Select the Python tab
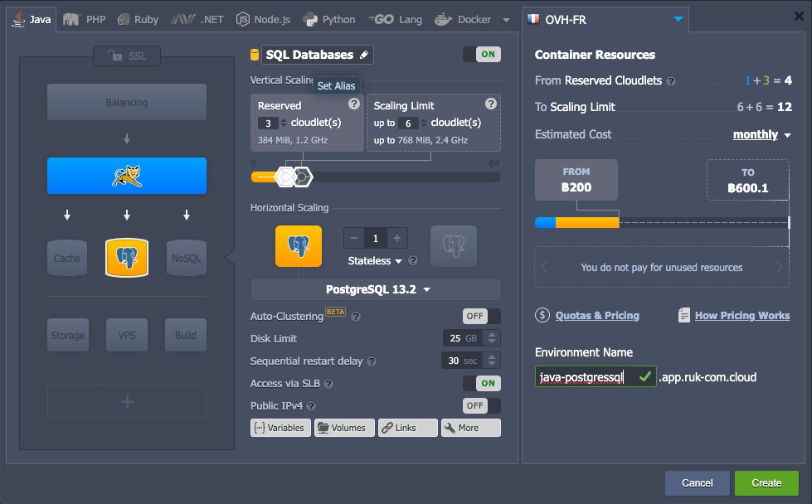Viewport: 812px width, 504px height. coord(329,20)
